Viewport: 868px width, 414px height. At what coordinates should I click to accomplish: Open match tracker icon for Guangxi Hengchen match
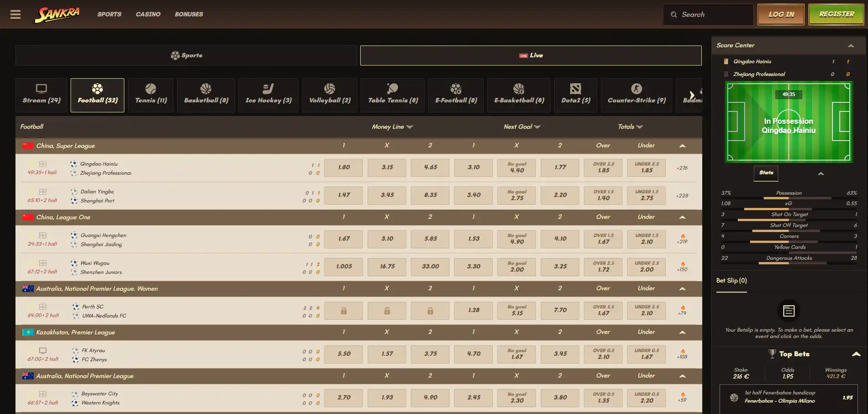tap(43, 235)
